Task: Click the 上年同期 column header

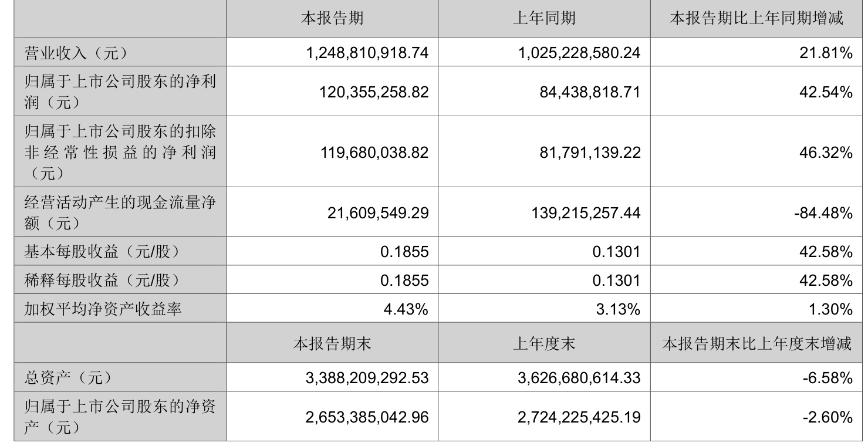Action: (544, 18)
